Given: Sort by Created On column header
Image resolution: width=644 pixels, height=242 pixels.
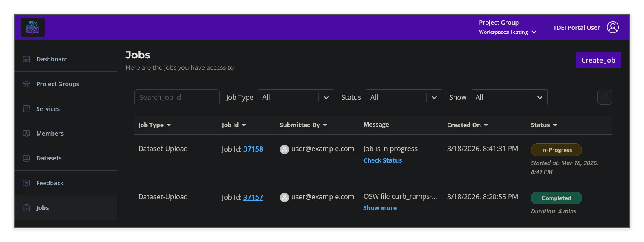Looking at the screenshot, I should click(468, 125).
